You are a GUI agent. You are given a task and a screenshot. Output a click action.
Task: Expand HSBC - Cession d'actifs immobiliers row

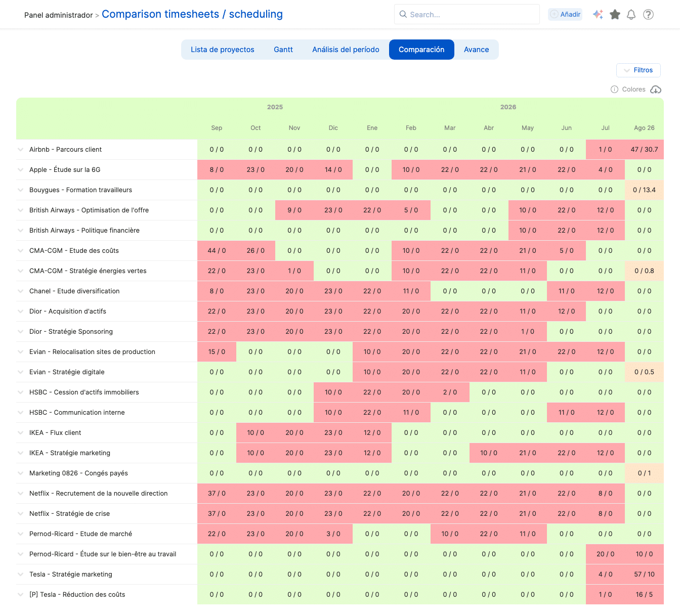pyautogui.click(x=21, y=392)
